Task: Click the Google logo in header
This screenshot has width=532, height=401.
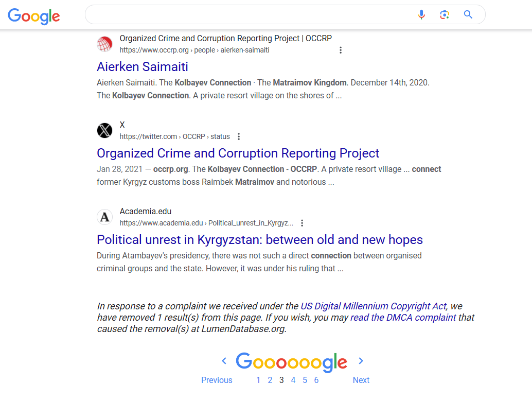Action: (x=34, y=16)
